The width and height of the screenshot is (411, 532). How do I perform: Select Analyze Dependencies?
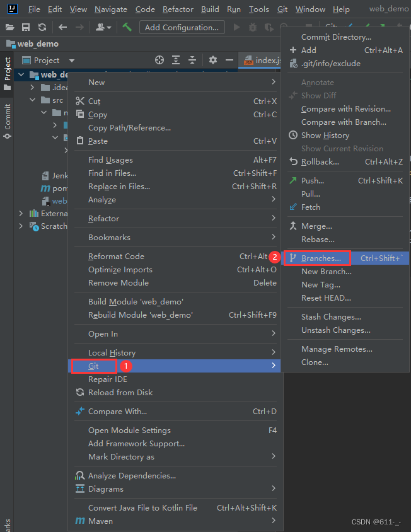(176, 476)
